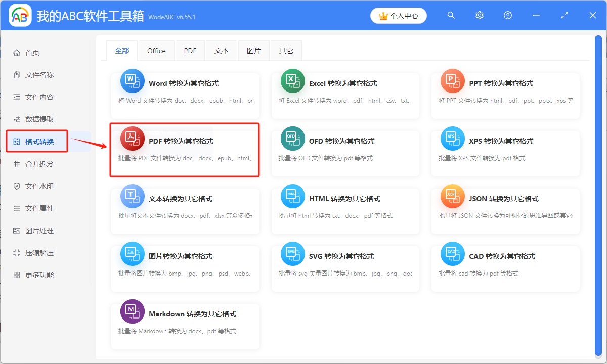Click the green Excel conversion icon
The image size is (607, 364).
click(x=292, y=81)
